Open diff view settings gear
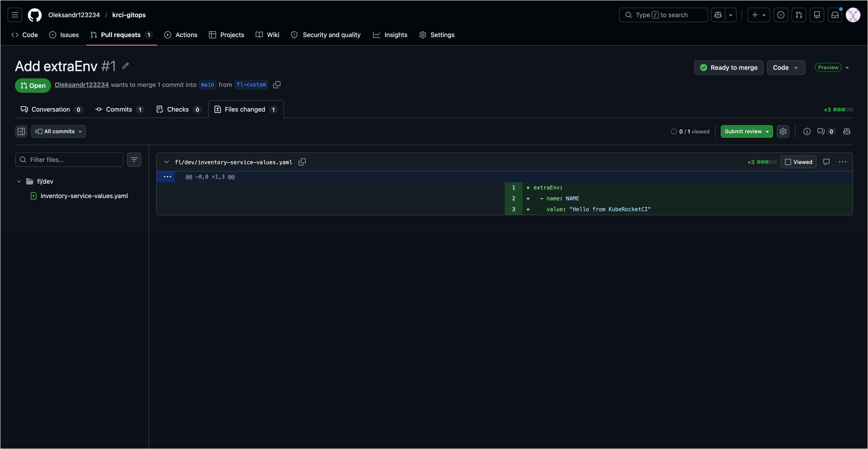The height and width of the screenshot is (449, 868). pyautogui.click(x=783, y=131)
